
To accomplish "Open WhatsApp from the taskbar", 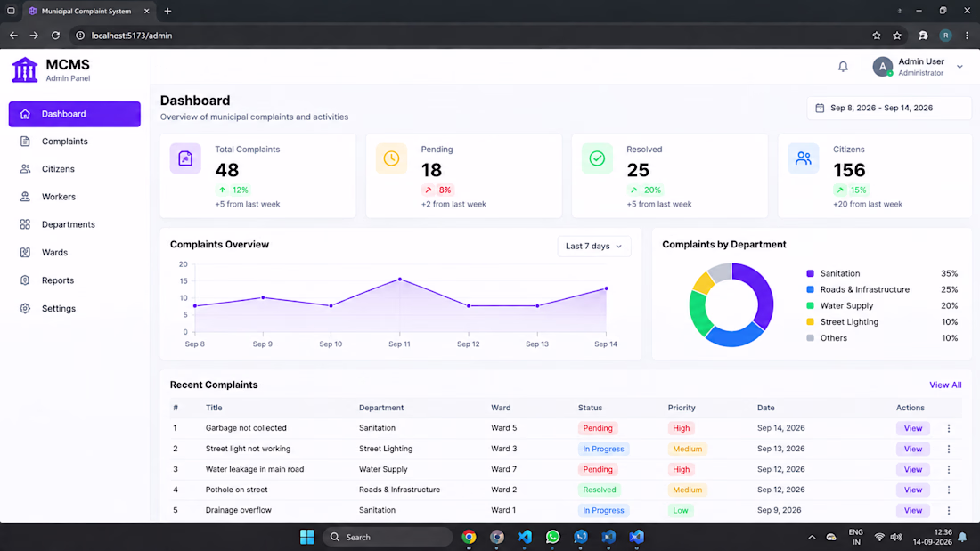I will [552, 537].
